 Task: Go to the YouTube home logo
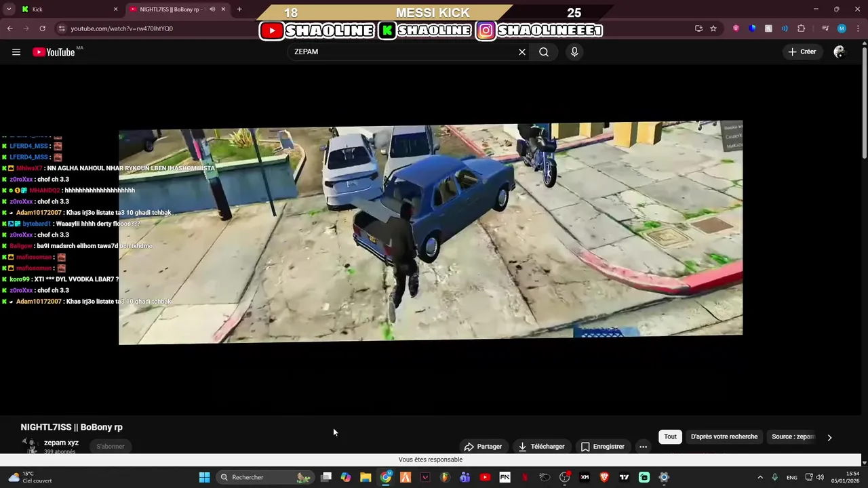point(54,52)
